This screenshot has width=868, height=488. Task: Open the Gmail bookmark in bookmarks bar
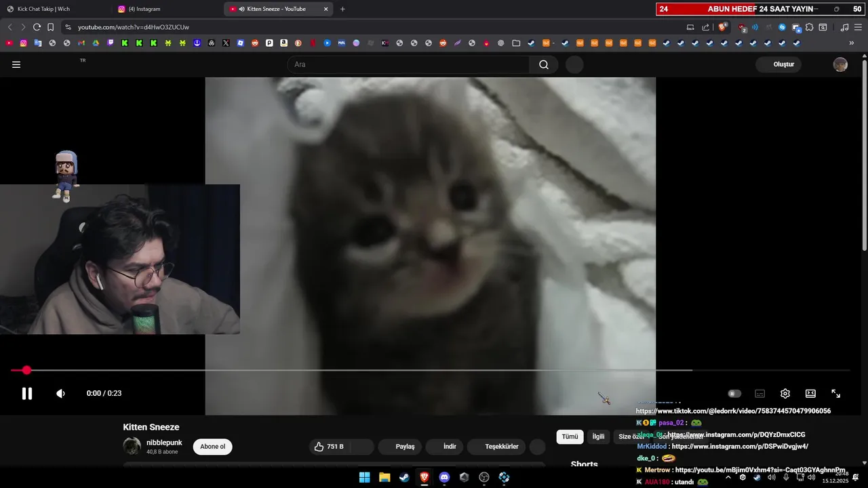point(81,43)
